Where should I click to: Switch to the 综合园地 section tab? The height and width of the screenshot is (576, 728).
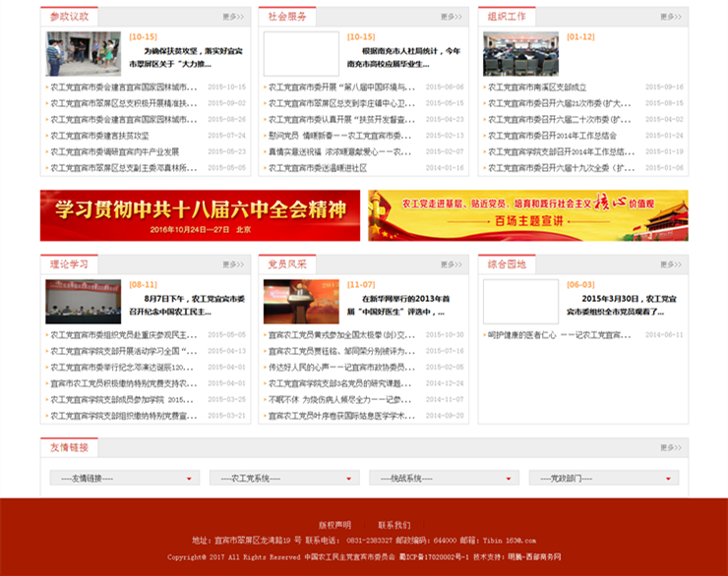(508, 264)
